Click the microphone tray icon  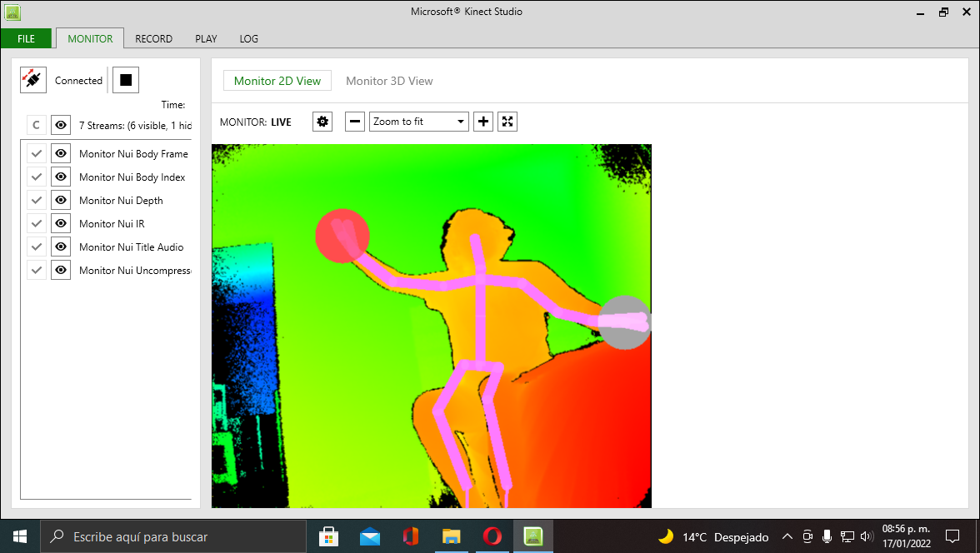point(827,536)
